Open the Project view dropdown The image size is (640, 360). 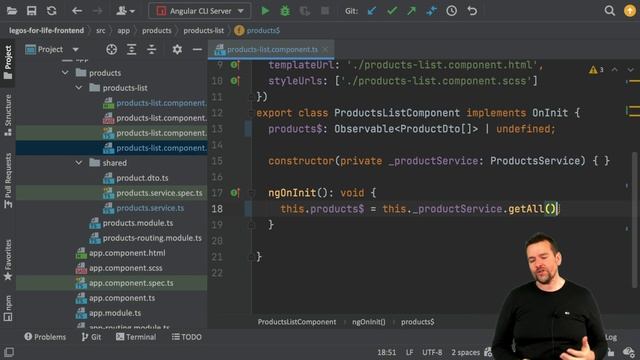pyautogui.click(x=52, y=49)
